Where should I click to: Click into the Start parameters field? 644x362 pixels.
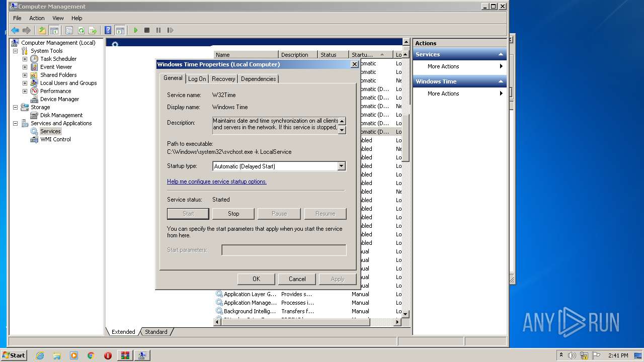click(x=284, y=250)
